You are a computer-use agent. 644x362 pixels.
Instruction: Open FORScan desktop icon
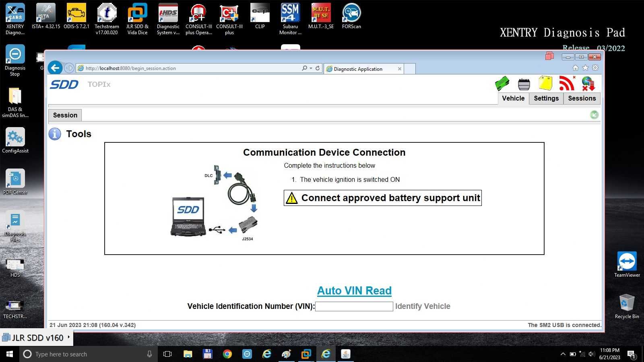[x=351, y=16]
